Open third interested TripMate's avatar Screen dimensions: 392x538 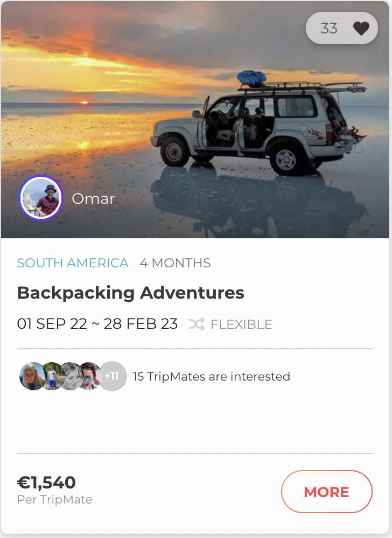tap(71, 376)
